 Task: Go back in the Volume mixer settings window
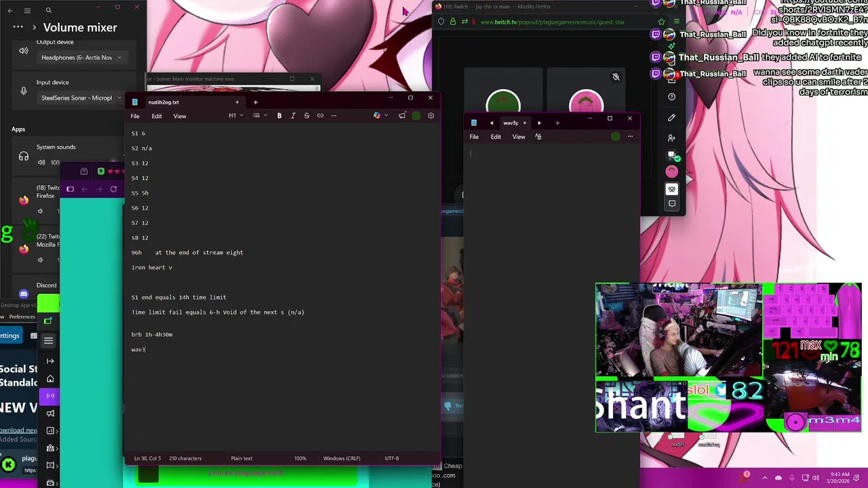[10, 10]
